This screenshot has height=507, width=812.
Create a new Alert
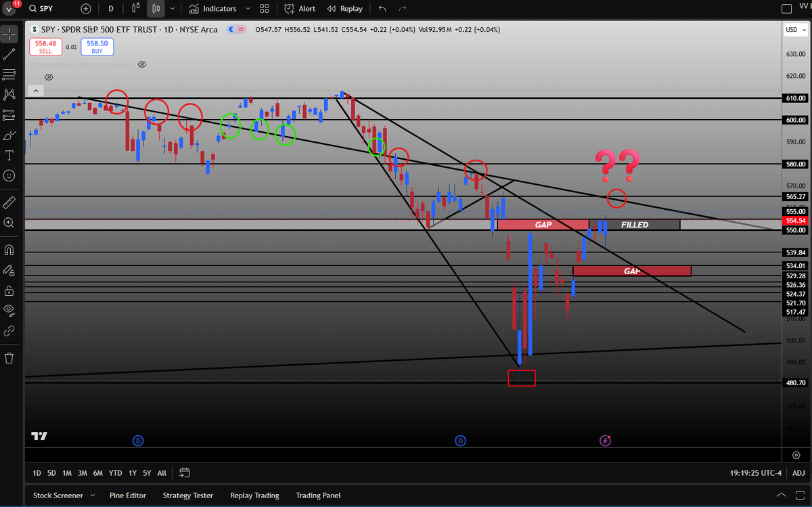coord(300,9)
